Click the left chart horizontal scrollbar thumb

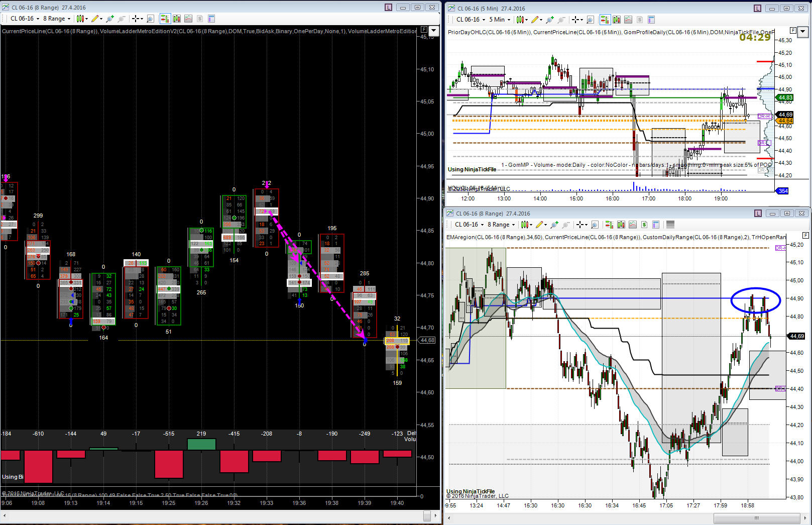click(427, 516)
